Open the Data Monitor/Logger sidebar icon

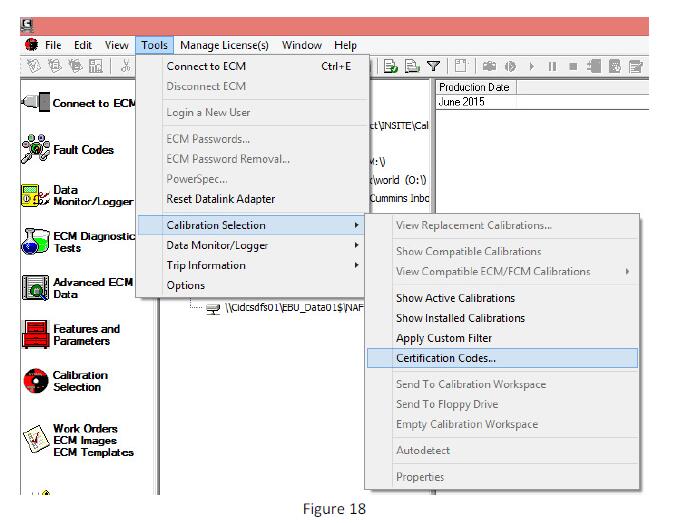point(35,196)
